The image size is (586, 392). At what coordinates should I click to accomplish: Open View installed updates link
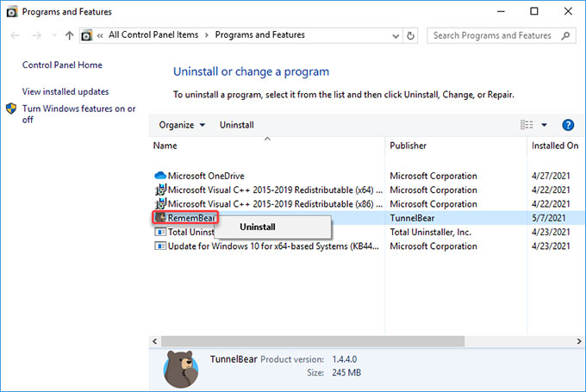(x=65, y=91)
